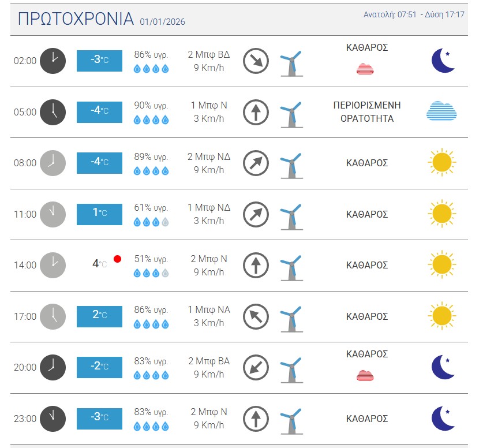Screen dimensions: 483x448
Task: Click the sunrise and sunset times text
Action: 414,14
